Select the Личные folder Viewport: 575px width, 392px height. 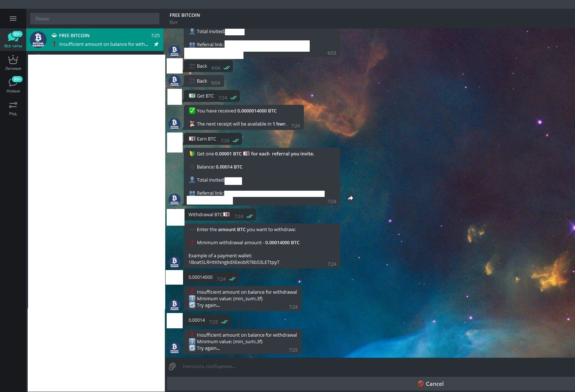click(13, 62)
